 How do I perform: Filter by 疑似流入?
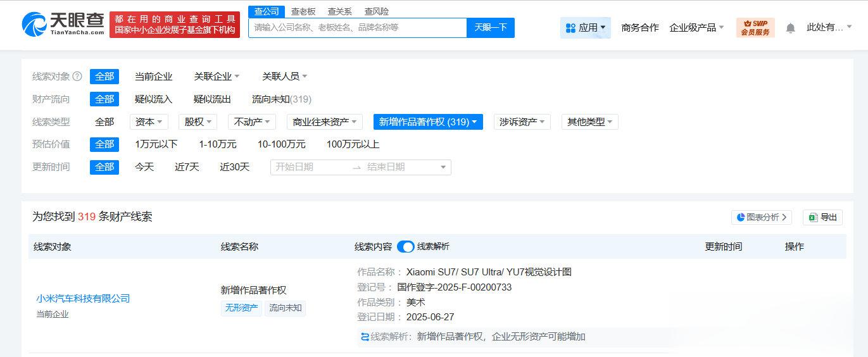click(x=153, y=99)
